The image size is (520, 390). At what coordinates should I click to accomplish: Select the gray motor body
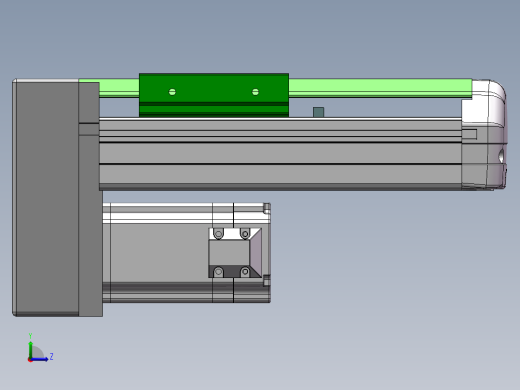click(186, 253)
